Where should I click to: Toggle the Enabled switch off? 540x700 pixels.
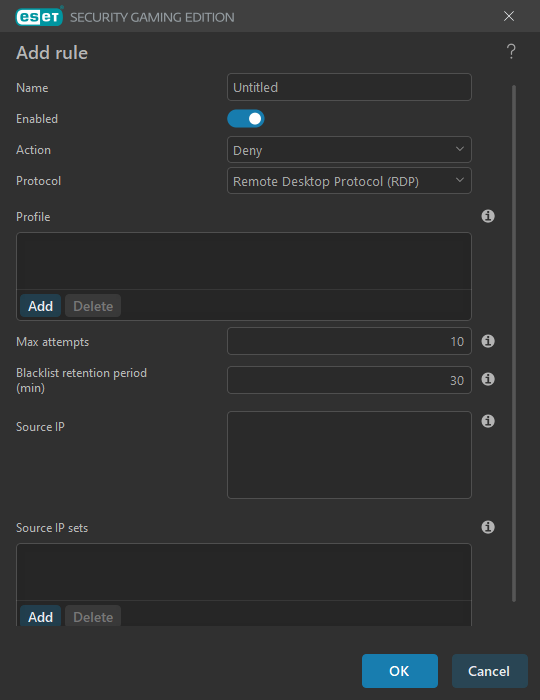245,119
